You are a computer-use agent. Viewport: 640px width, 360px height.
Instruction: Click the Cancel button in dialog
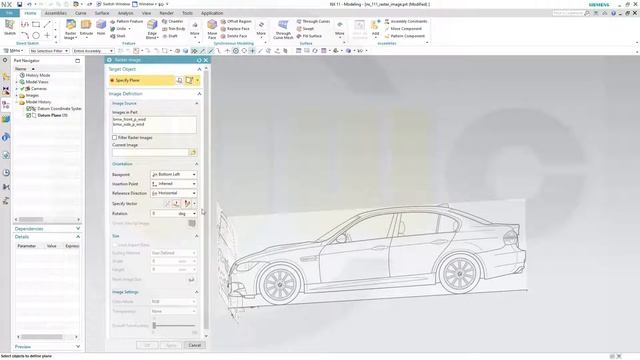point(195,345)
